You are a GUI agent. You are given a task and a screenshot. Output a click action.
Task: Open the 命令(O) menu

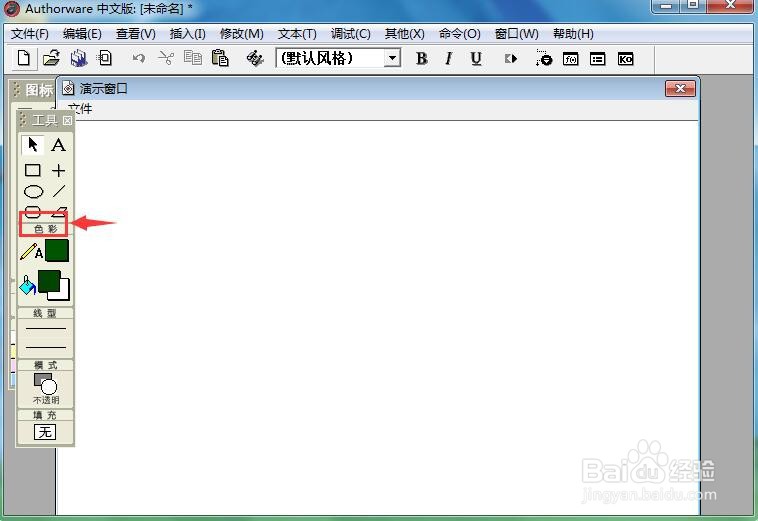pyautogui.click(x=459, y=34)
